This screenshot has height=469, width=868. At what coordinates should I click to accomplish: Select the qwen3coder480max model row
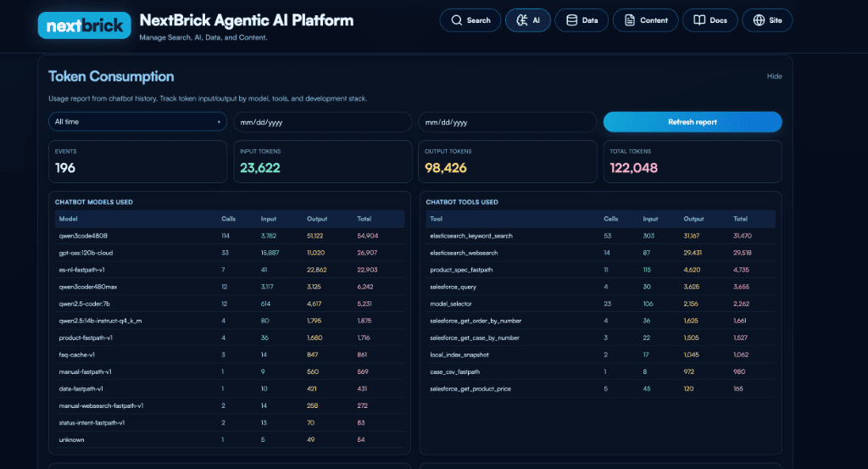click(x=229, y=287)
